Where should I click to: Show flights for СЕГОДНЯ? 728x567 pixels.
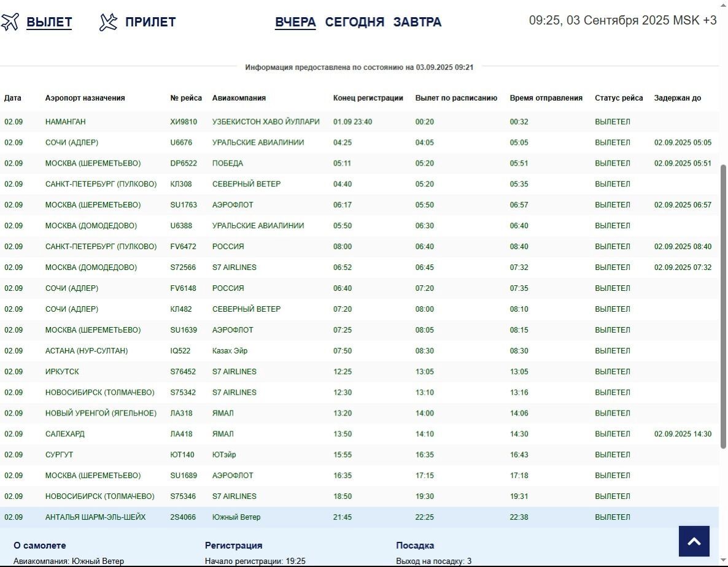pyautogui.click(x=354, y=22)
